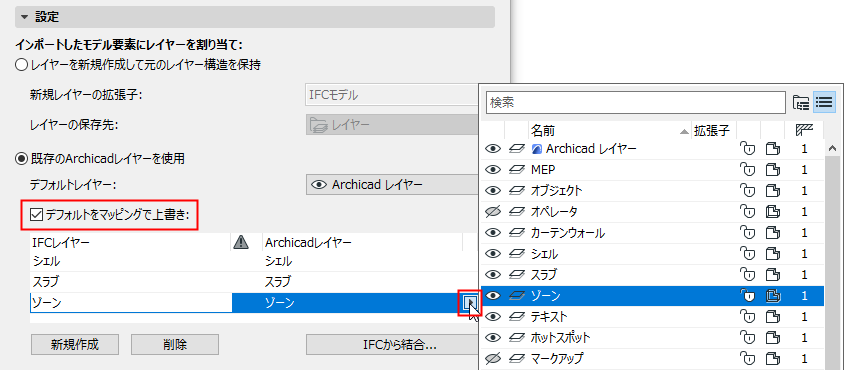844x370 pixels.
Task: Toggle visibility eye for ゾーン layer
Action: pyautogui.click(x=493, y=296)
